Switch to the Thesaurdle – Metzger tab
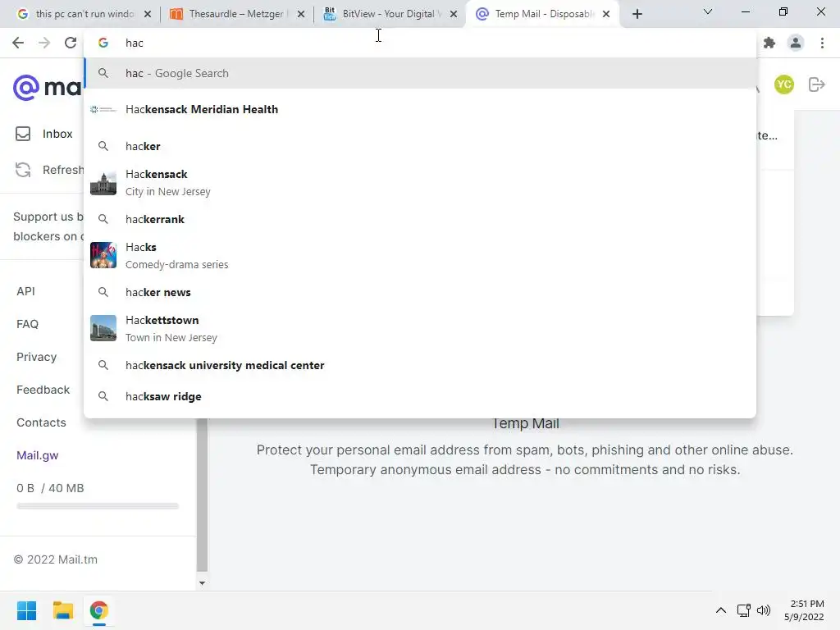Screen dimensions: 840x630 tap(235, 14)
